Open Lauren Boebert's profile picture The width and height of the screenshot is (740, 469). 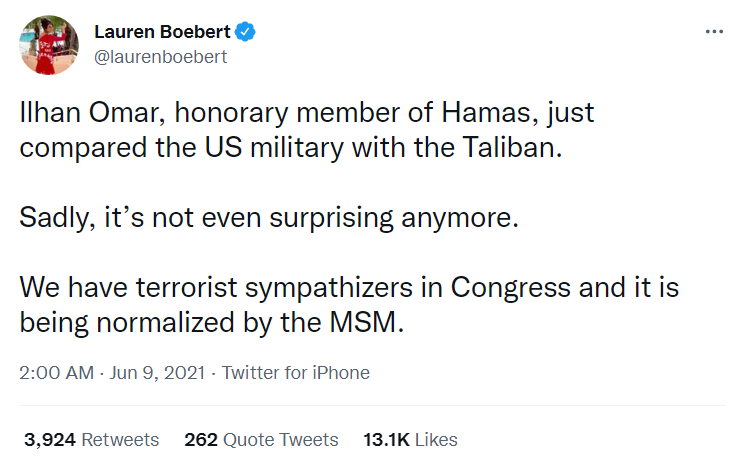pos(48,44)
